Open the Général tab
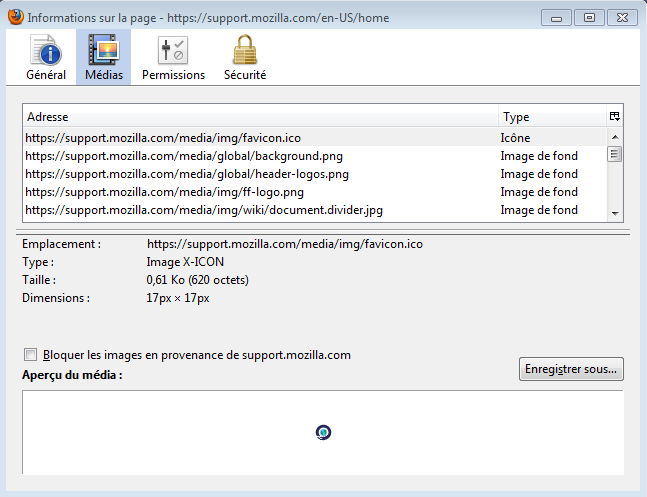 (46, 58)
